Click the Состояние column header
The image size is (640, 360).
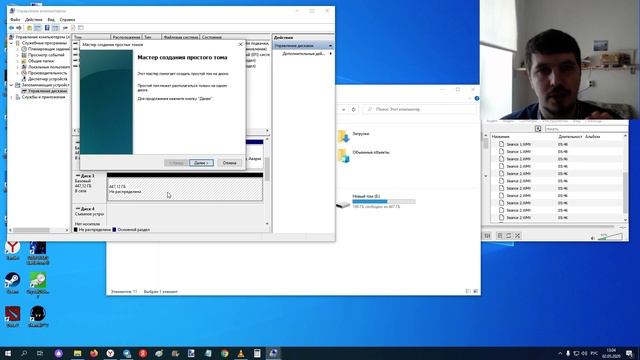235,37
